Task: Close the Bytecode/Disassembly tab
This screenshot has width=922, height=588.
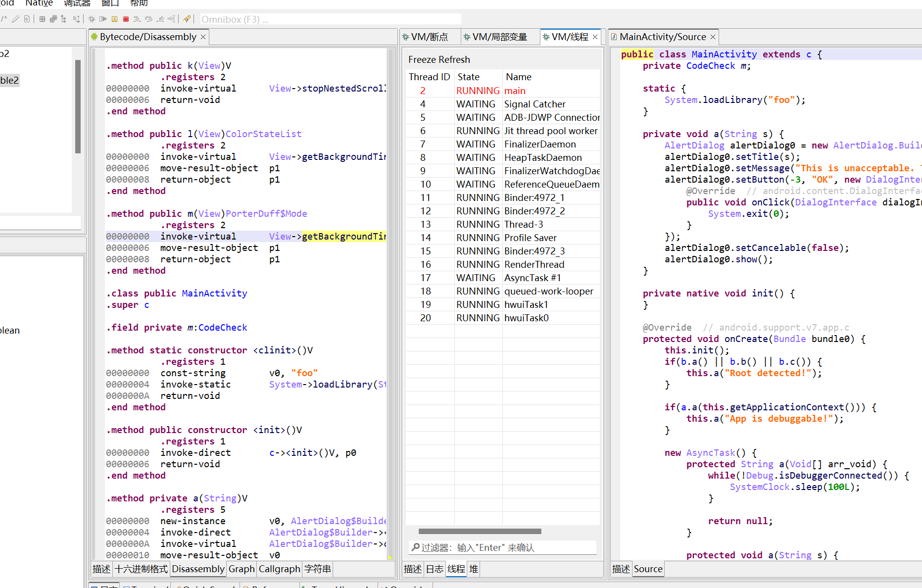Action: [203, 37]
